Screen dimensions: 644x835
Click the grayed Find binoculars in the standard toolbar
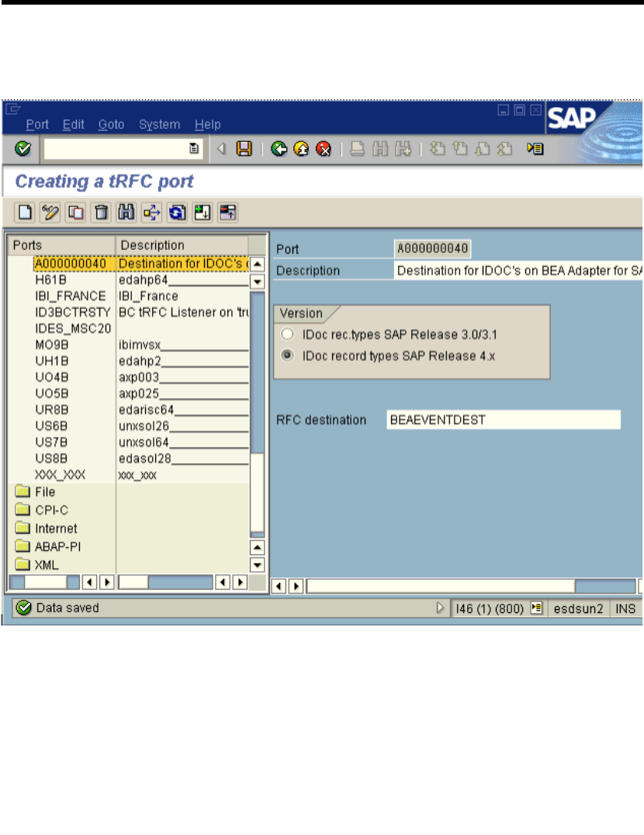point(380,148)
